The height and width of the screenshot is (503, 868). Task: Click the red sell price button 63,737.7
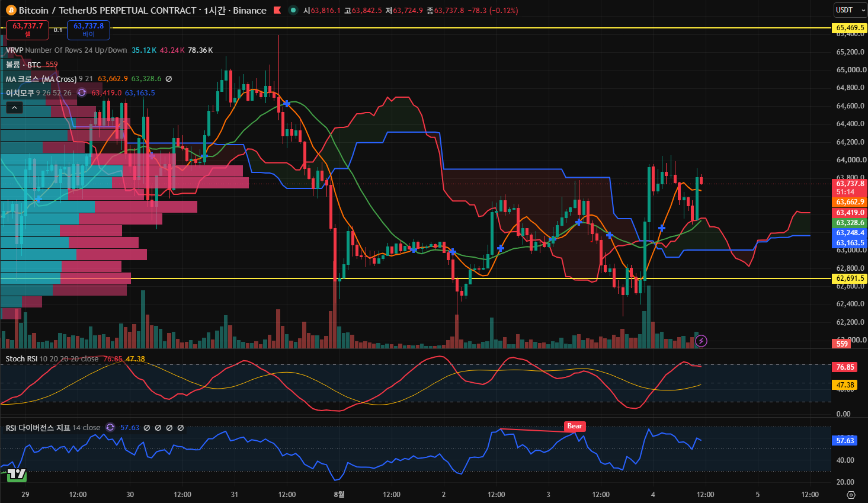[28, 30]
